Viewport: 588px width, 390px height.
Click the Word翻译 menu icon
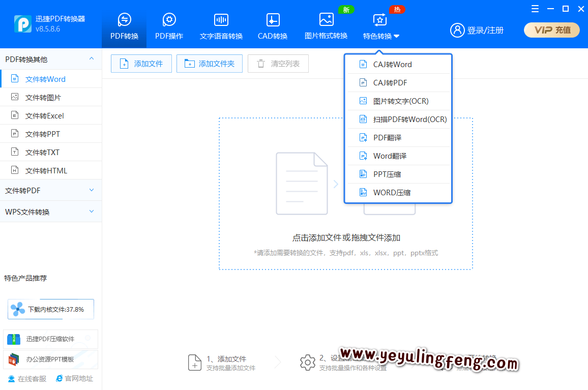[x=363, y=156]
